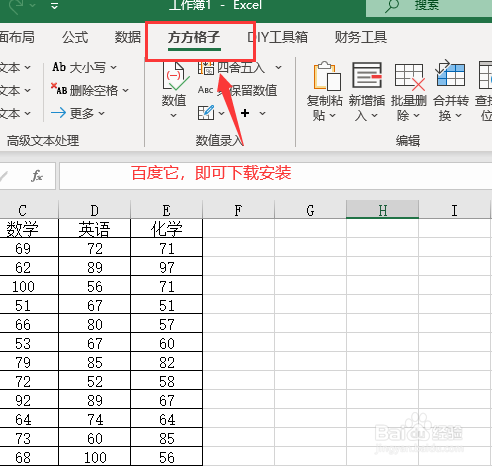This screenshot has width=492, height=466.
Task: Select column I header
Action: tap(454, 210)
